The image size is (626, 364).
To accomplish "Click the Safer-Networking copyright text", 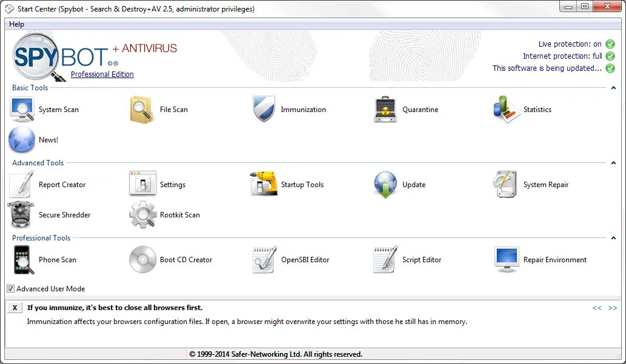I will (x=276, y=354).
